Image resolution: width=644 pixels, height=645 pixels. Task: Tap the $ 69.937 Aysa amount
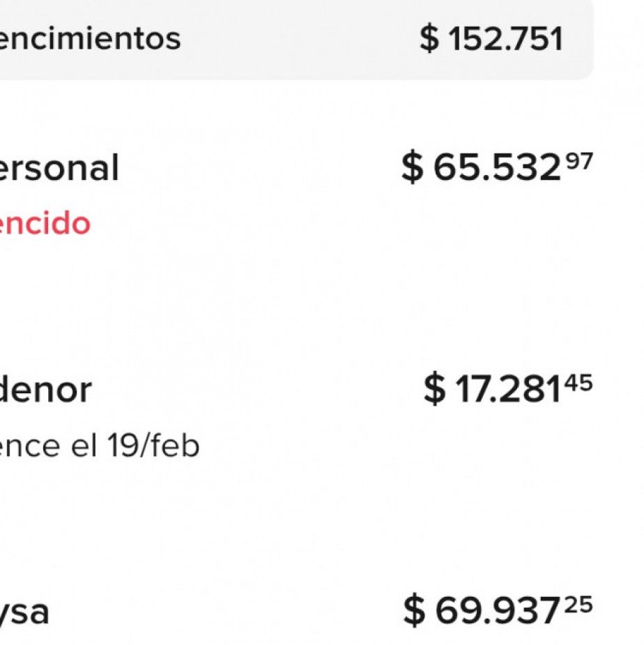pyautogui.click(x=482, y=612)
